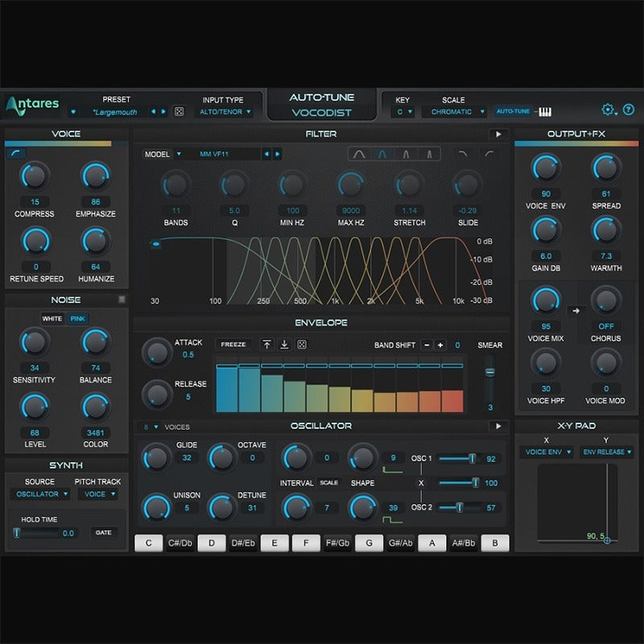Screen dimensions: 644x644
Task: Toggle the GATE button
Action: point(104,533)
